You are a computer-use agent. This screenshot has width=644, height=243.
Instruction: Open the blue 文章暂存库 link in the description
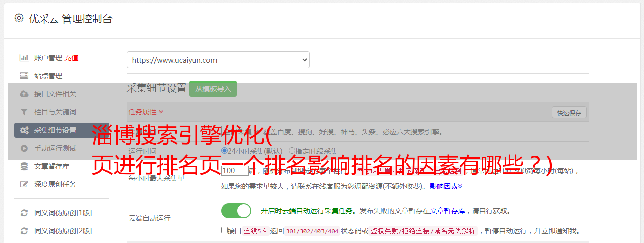(x=447, y=211)
